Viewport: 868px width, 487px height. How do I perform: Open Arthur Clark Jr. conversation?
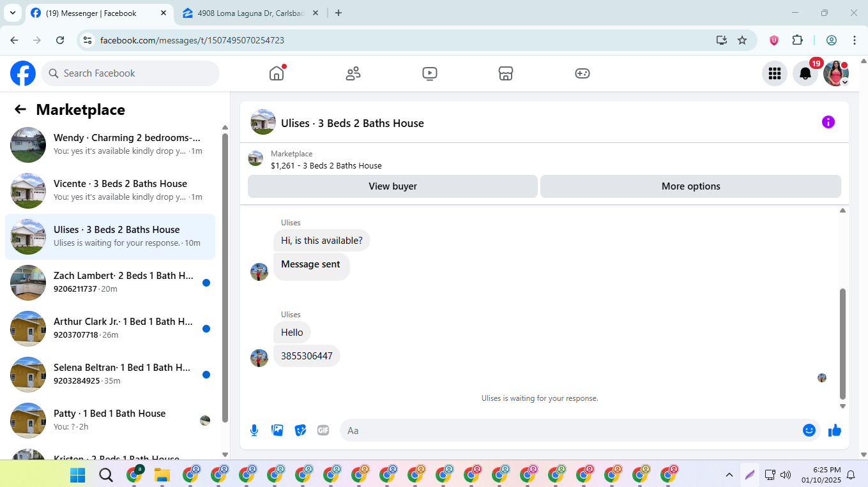110,329
